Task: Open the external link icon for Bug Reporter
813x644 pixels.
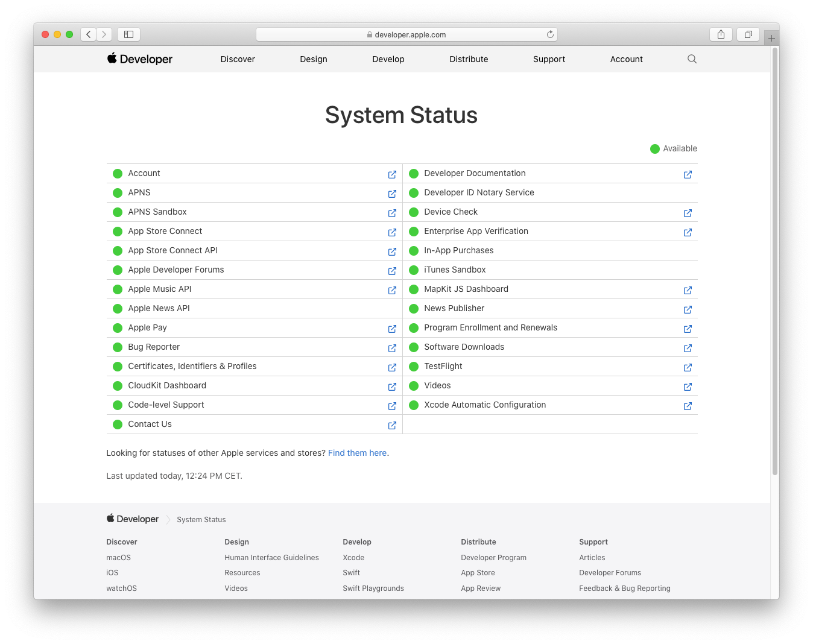Action: click(x=392, y=348)
